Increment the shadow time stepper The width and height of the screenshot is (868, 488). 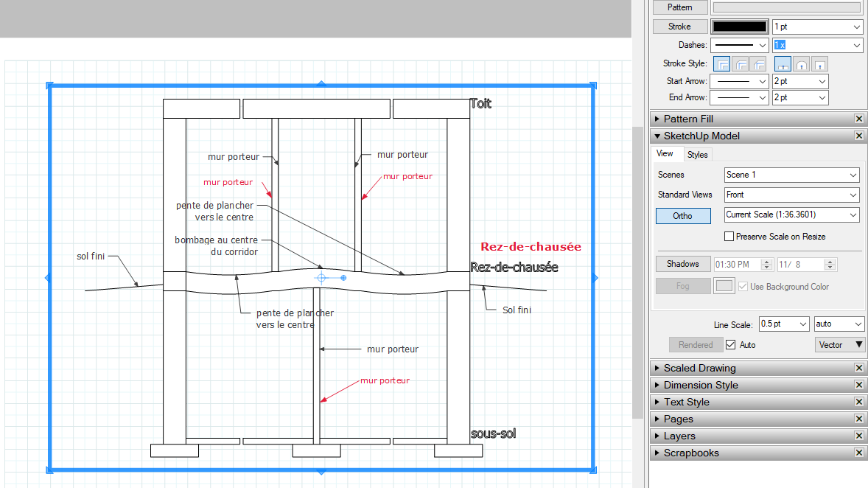pyautogui.click(x=766, y=262)
